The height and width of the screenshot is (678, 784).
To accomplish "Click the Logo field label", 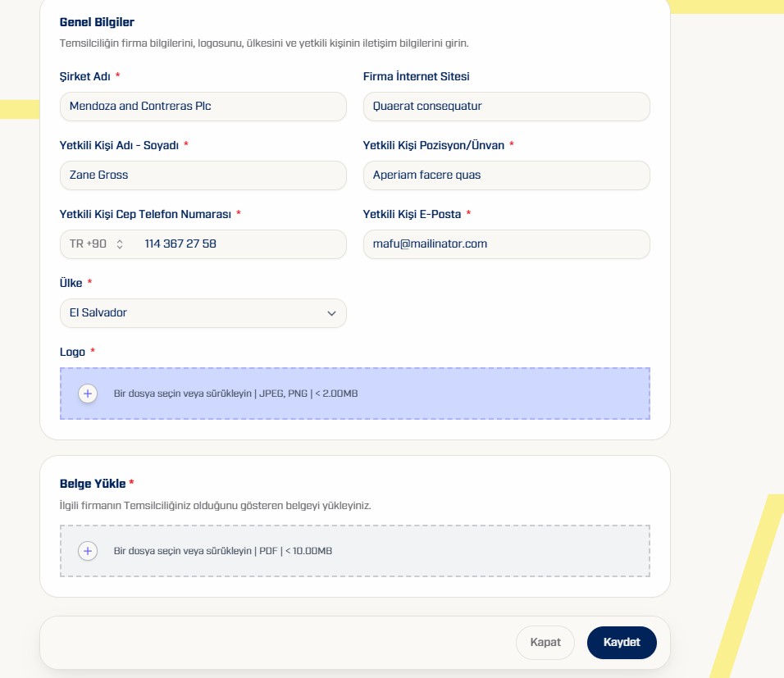I will point(72,352).
